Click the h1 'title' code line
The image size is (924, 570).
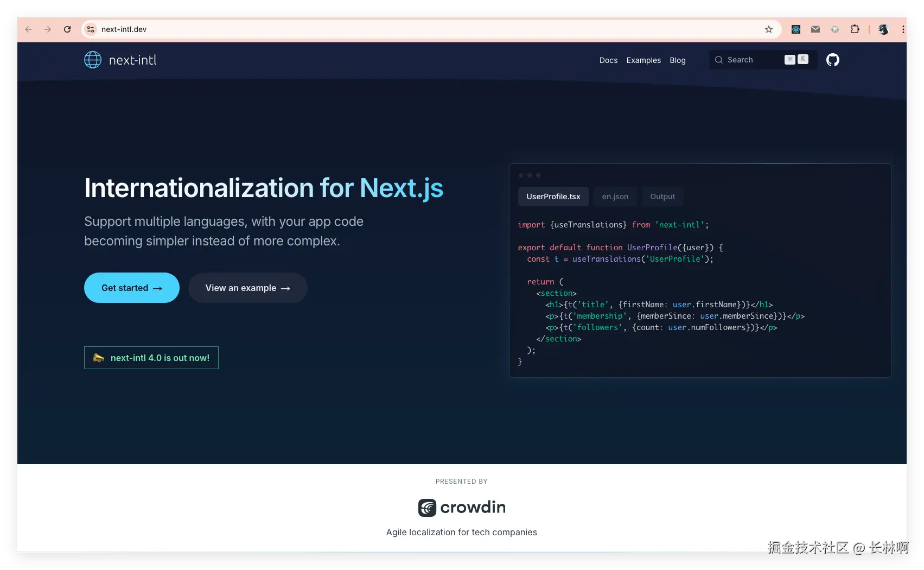[659, 305]
